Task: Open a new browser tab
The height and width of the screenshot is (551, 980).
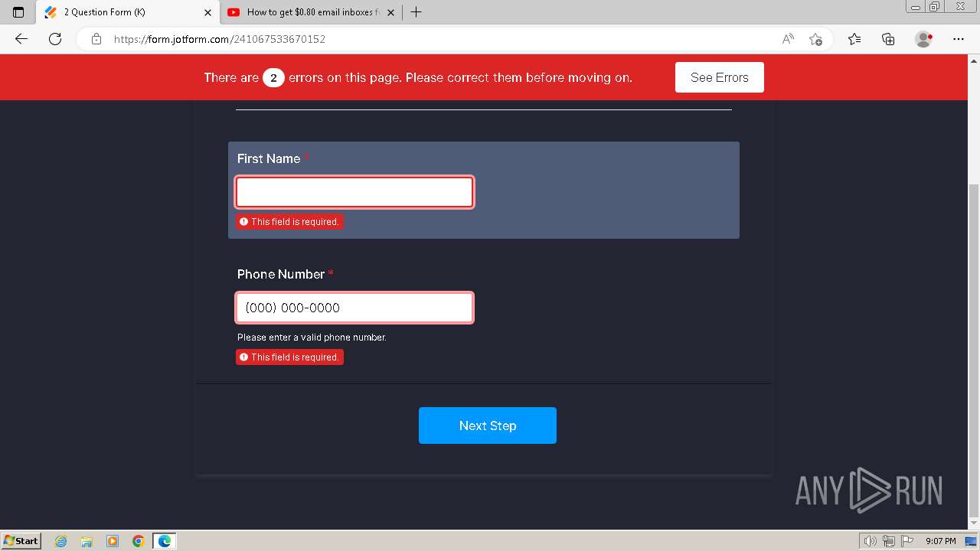Action: [416, 12]
